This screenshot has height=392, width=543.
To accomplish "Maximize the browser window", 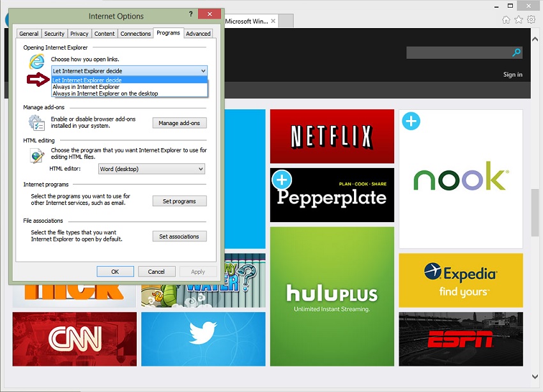I will click(x=510, y=6).
